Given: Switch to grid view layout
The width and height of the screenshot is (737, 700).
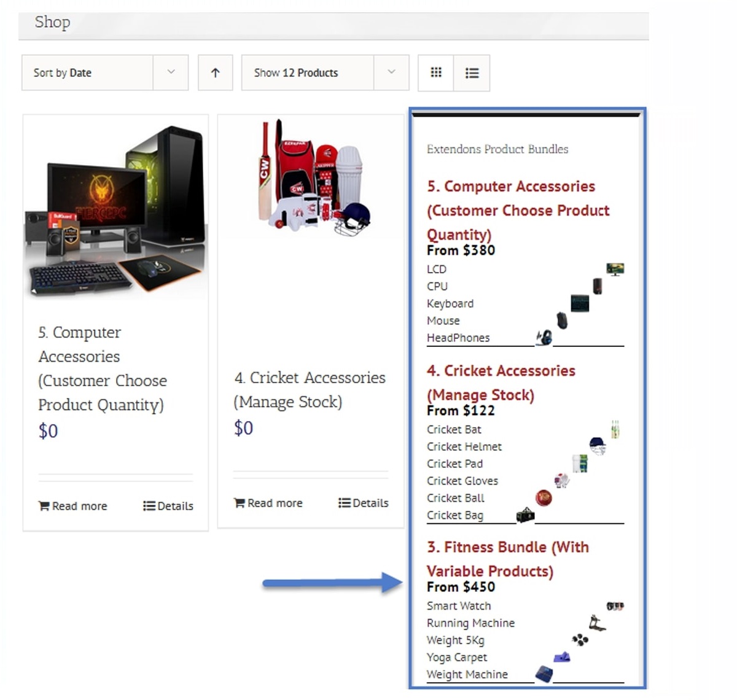Looking at the screenshot, I should (x=436, y=72).
